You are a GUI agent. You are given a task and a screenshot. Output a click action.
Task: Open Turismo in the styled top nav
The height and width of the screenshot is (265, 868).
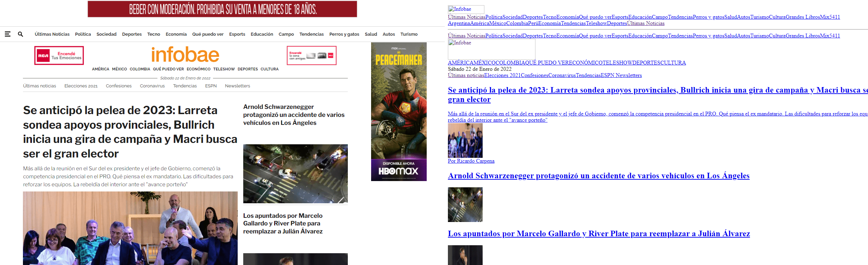pos(409,34)
